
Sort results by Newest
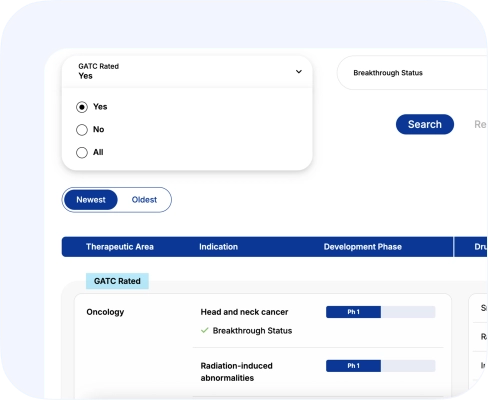(91, 200)
